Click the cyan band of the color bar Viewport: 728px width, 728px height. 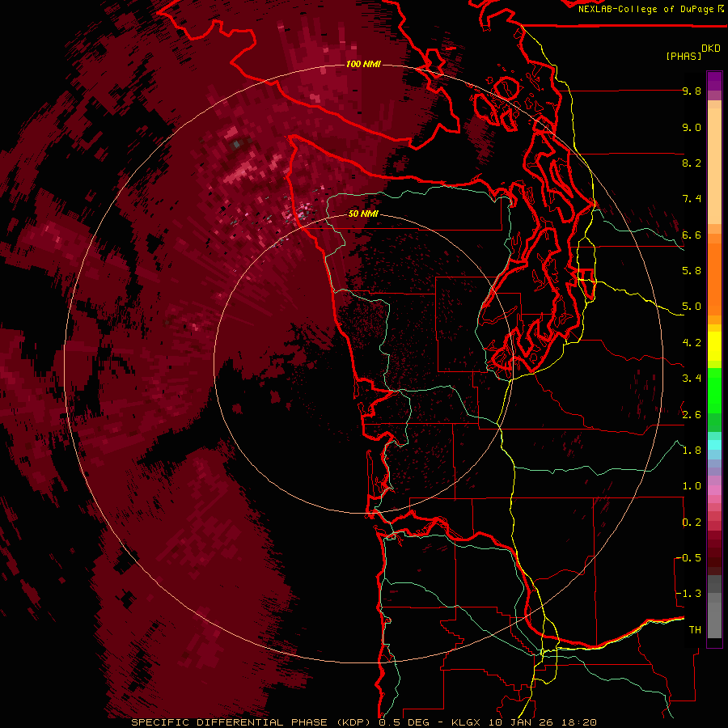714,445
